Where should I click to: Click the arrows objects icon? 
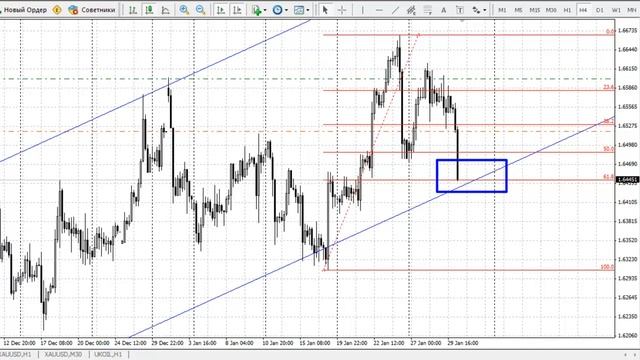coord(476,10)
